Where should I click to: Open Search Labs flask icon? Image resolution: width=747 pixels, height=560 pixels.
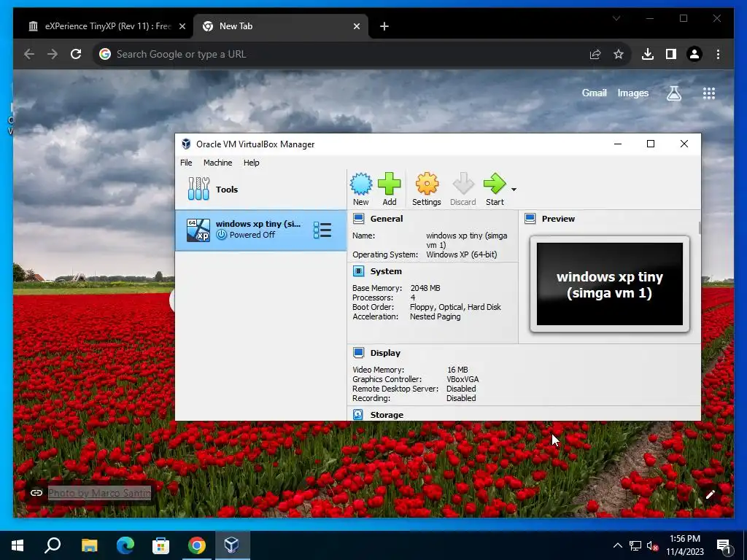(x=673, y=93)
